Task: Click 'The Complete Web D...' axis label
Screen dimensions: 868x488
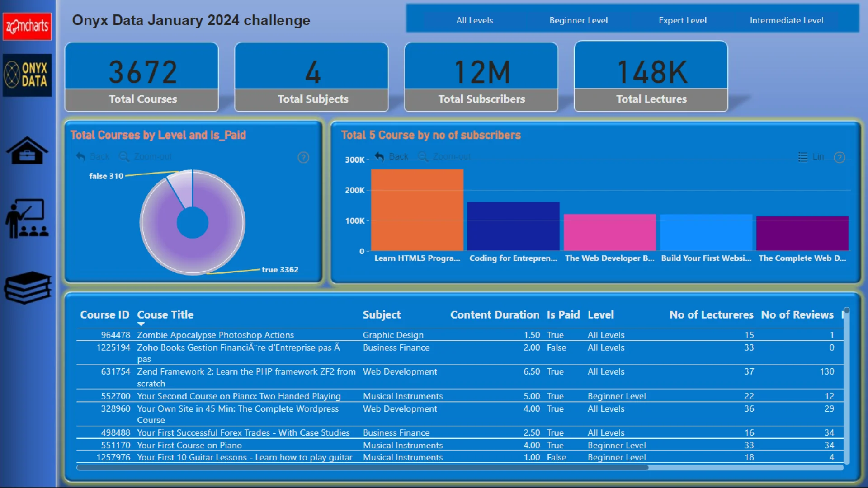Action: point(802,258)
